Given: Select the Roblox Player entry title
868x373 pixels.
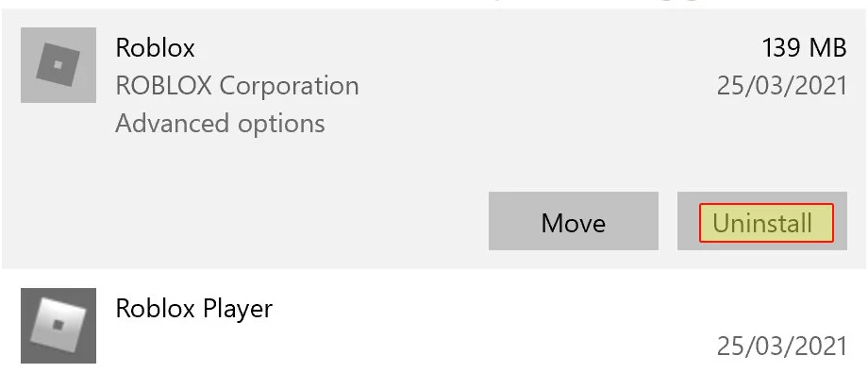Looking at the screenshot, I should pyautogui.click(x=193, y=310).
